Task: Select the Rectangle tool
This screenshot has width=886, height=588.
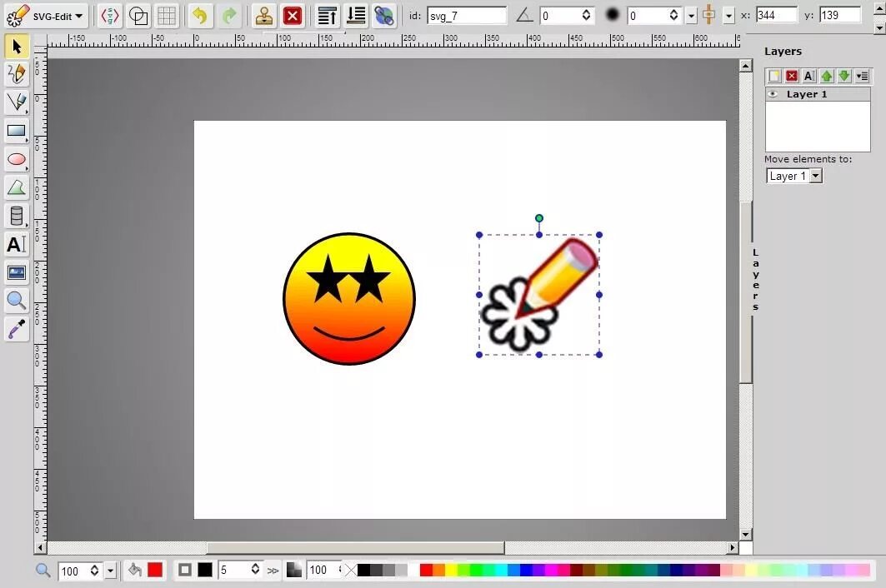Action: 17,131
